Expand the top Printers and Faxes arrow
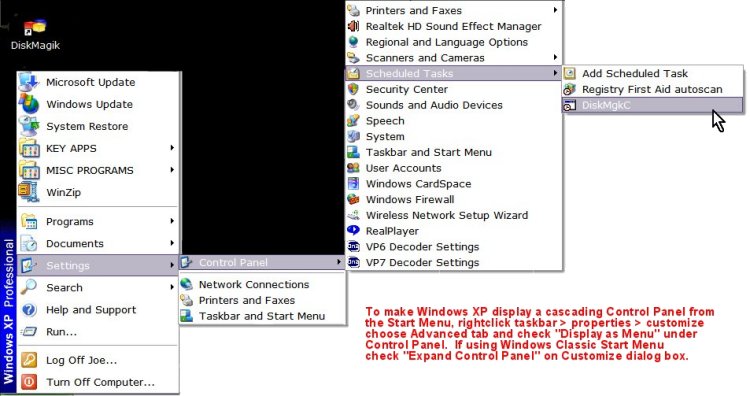The image size is (750, 396). click(x=555, y=10)
